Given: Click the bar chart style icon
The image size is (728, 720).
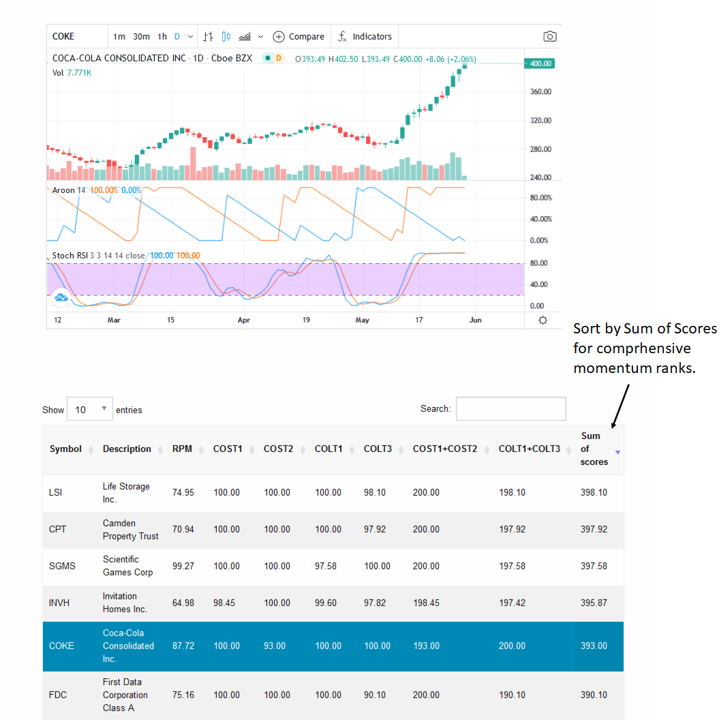Looking at the screenshot, I should [208, 37].
